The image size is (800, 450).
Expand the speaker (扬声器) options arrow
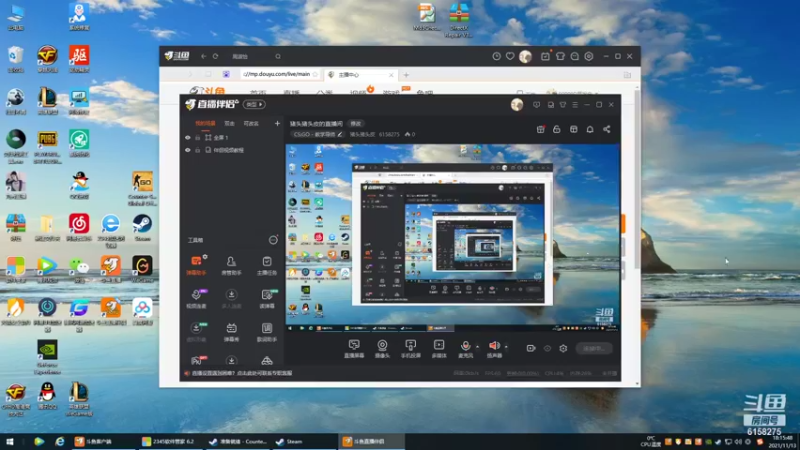pos(506,347)
